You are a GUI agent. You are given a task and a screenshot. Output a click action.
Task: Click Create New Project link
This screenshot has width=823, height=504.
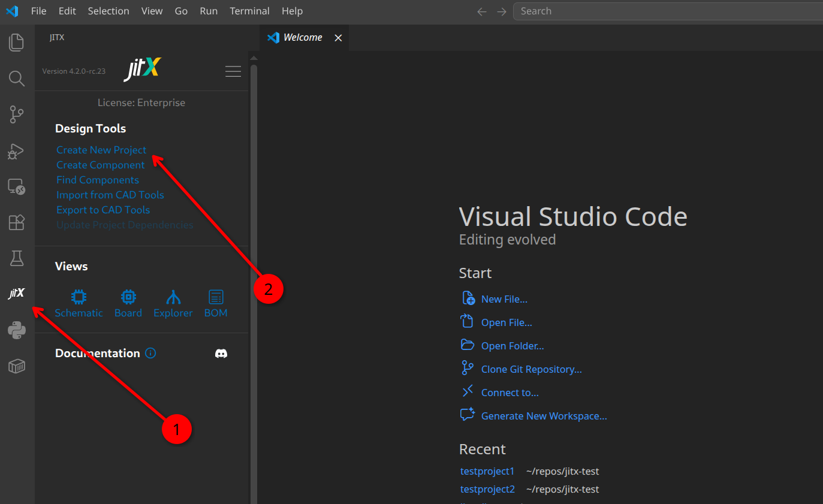tap(101, 150)
